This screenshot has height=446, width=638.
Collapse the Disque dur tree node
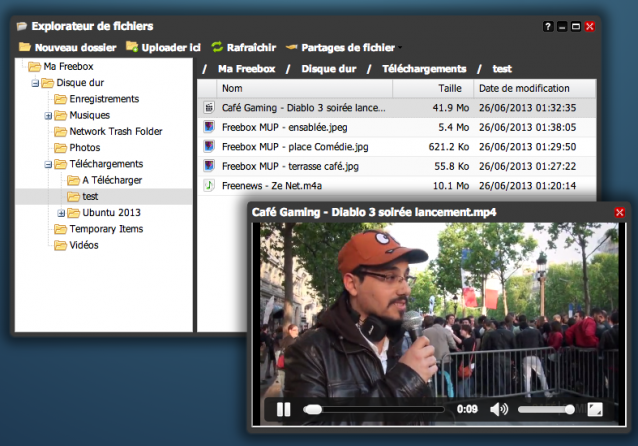pyautogui.click(x=35, y=83)
